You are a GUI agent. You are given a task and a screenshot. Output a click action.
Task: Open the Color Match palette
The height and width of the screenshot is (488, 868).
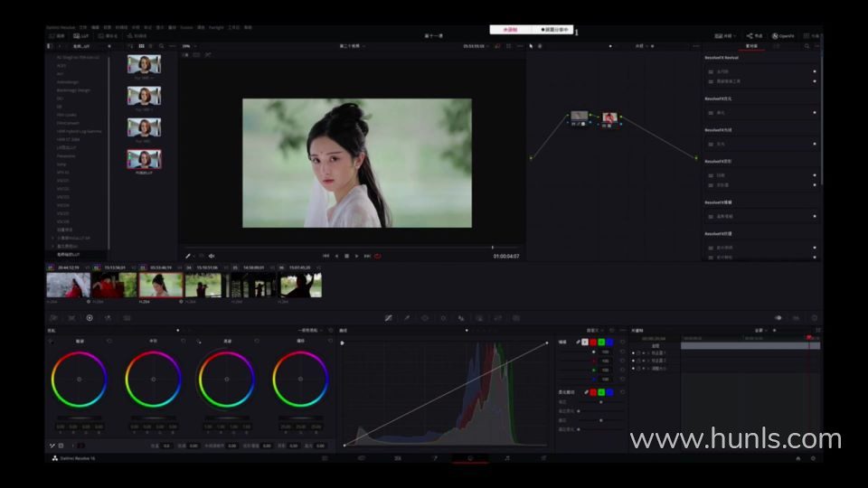click(x=71, y=318)
